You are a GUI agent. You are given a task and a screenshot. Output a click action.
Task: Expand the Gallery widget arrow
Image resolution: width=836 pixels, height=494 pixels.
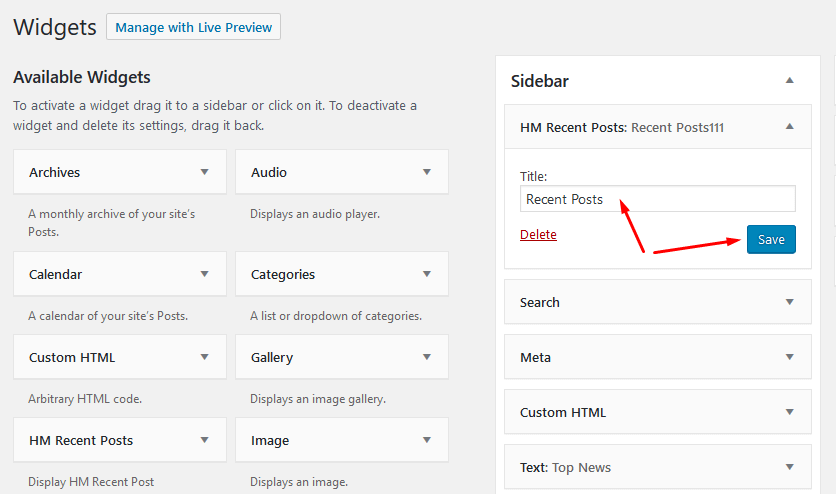coord(427,357)
